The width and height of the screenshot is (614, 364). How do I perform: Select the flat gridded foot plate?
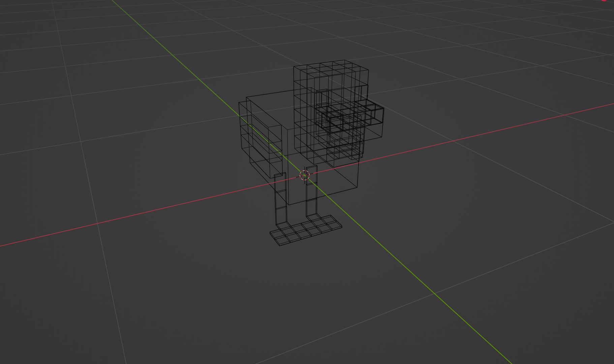306,231
